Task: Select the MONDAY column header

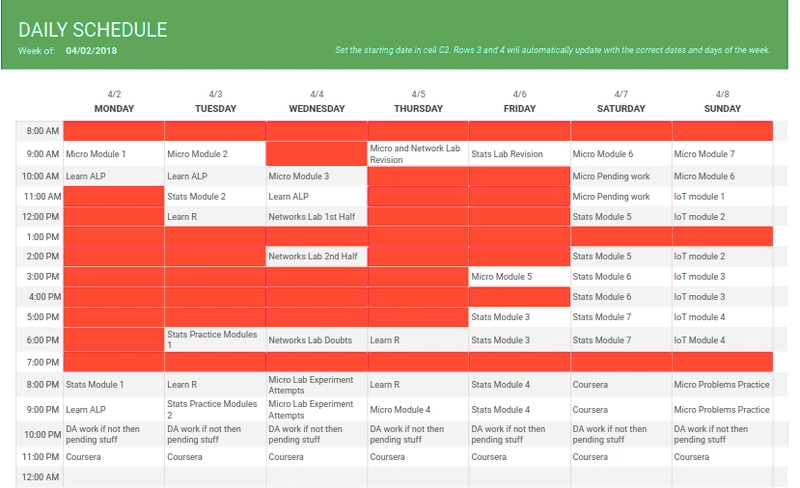Action: 114,108
